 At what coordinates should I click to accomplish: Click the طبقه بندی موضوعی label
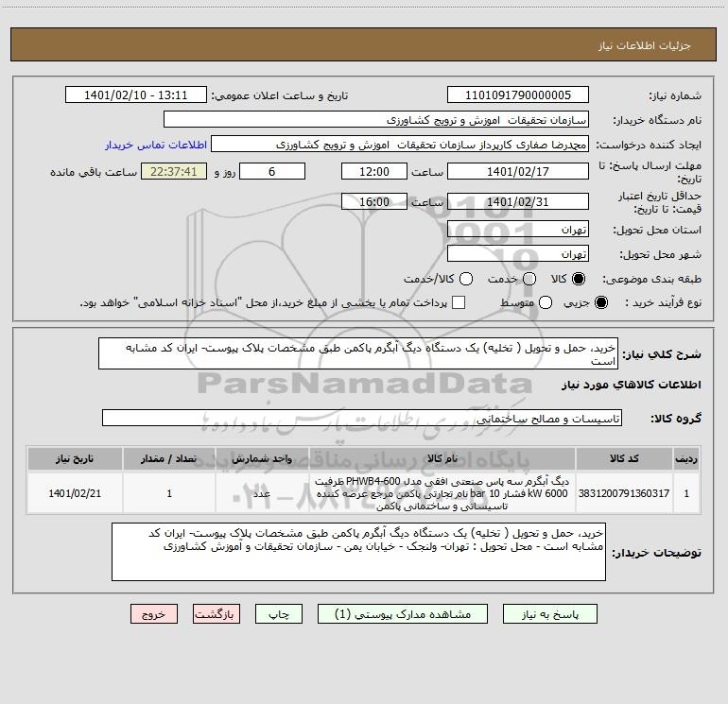pos(651,279)
